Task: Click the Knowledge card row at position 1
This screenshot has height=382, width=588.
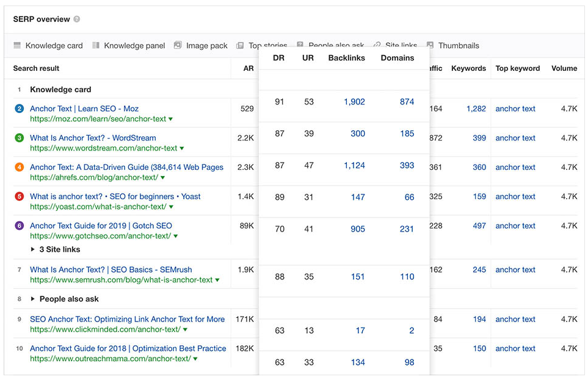Action: coord(60,90)
